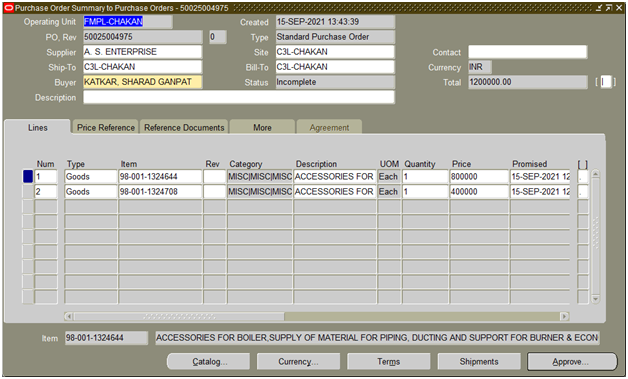Click the Currency field INR
This screenshot has height=379, width=628.
coord(480,67)
